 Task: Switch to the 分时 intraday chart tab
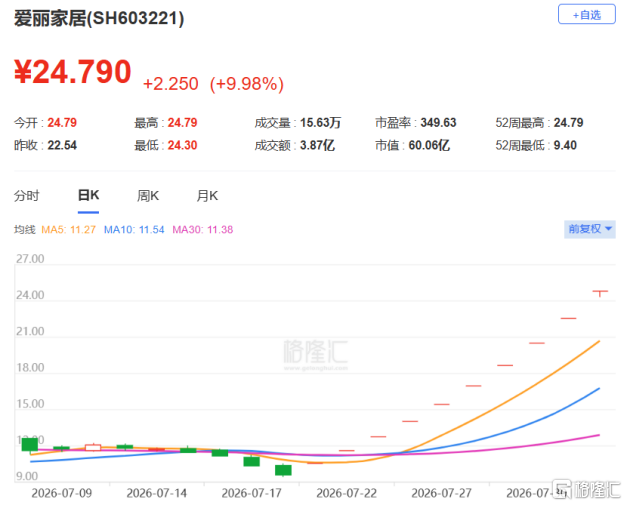click(27, 196)
